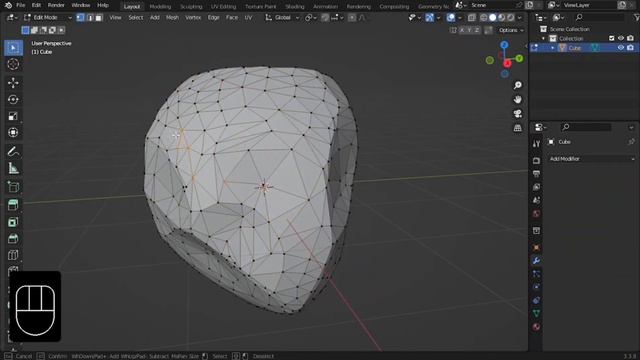
Task: Switch perspective/orthographic grid icon
Action: coord(518,128)
